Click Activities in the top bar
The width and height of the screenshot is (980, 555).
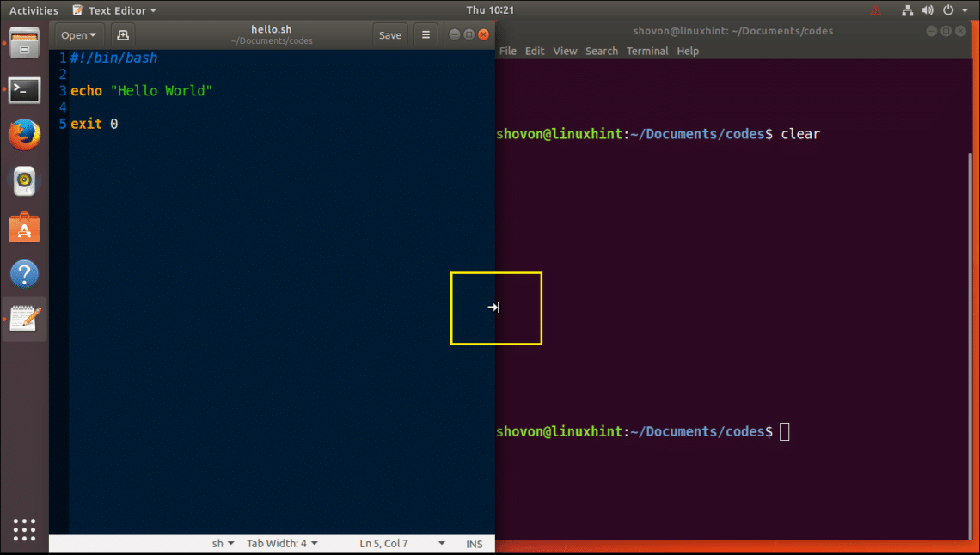click(35, 9)
